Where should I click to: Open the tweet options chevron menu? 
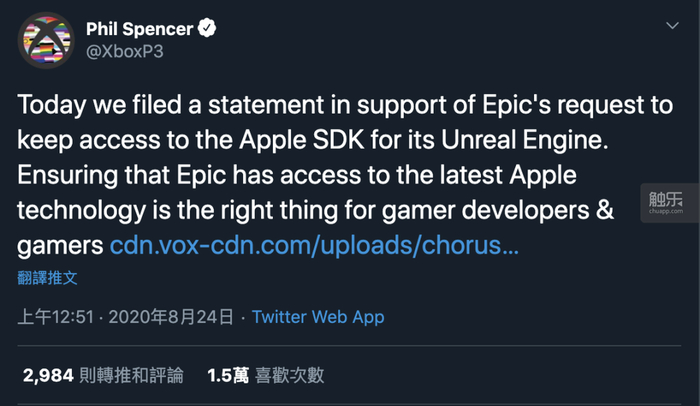(x=672, y=31)
